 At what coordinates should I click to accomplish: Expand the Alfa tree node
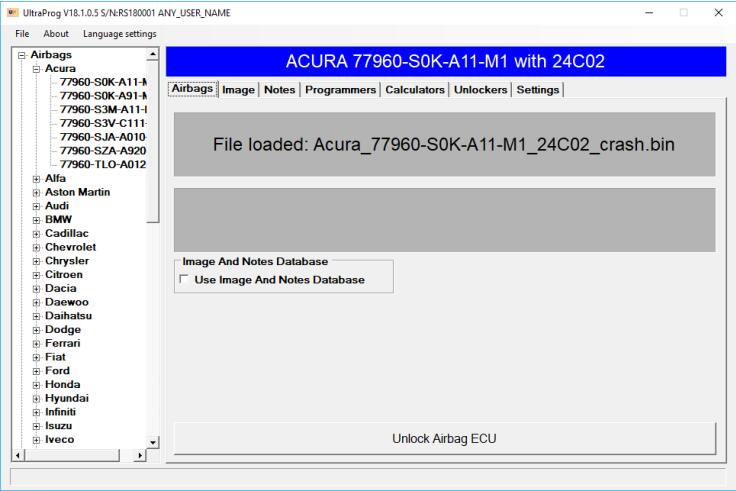coord(36,179)
